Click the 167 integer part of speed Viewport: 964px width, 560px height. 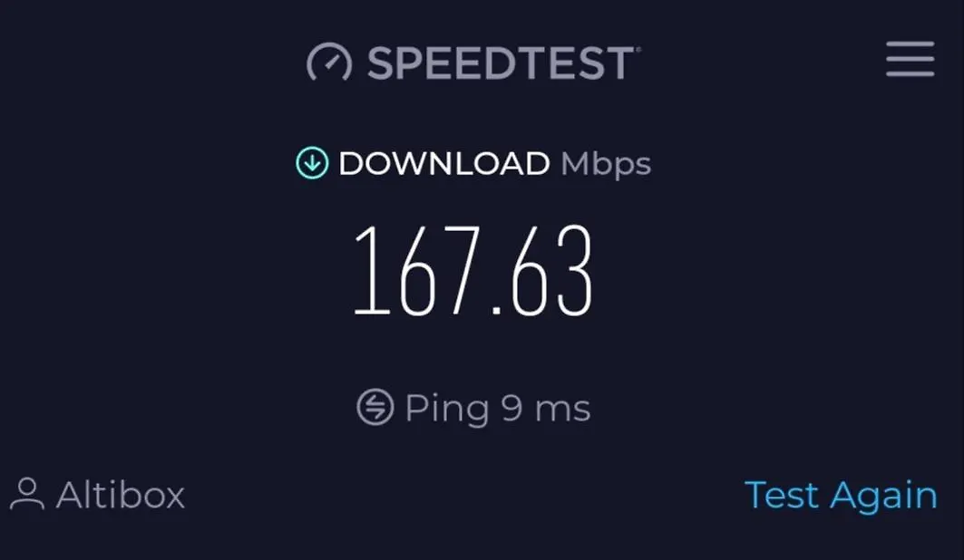pyautogui.click(x=417, y=270)
